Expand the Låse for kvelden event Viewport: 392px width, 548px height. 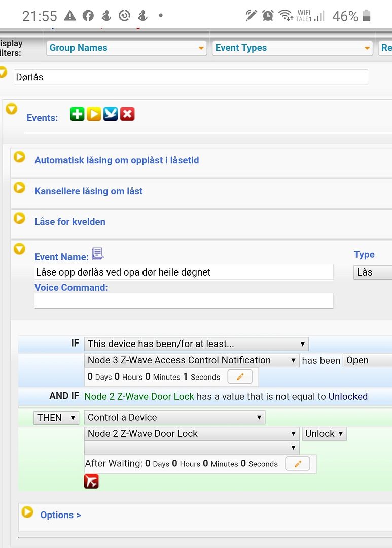tap(20, 218)
